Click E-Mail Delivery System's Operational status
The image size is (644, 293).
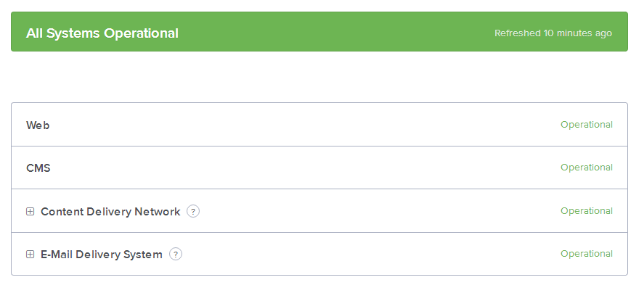[x=586, y=254]
